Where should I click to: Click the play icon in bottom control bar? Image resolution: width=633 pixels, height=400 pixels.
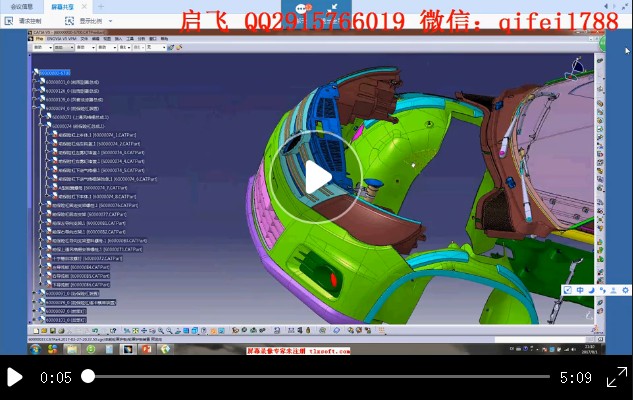(x=15, y=377)
